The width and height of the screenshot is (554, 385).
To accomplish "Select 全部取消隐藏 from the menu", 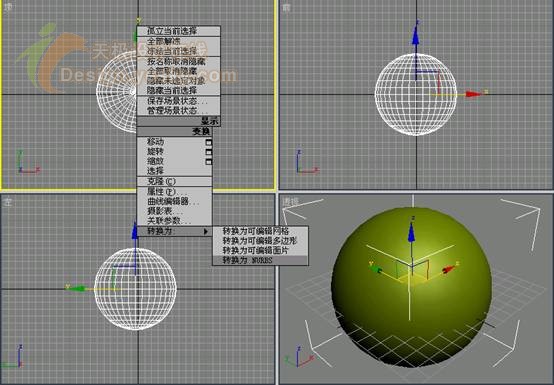I will coord(178,71).
